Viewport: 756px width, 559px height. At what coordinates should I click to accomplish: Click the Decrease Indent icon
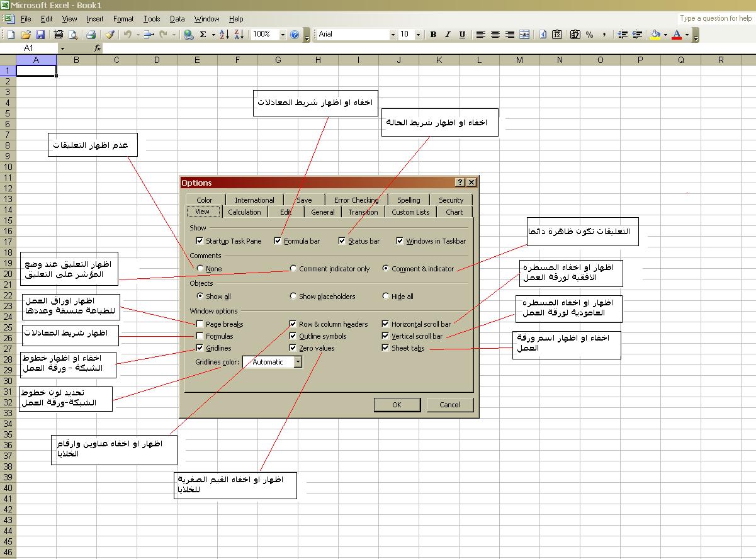pos(623,35)
